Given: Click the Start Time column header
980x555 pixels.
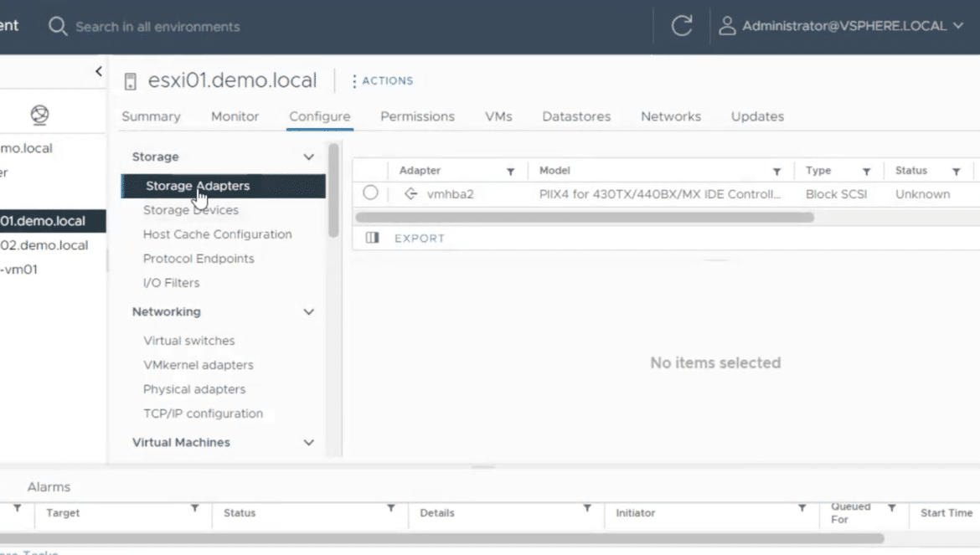Looking at the screenshot, I should pyautogui.click(x=946, y=512).
